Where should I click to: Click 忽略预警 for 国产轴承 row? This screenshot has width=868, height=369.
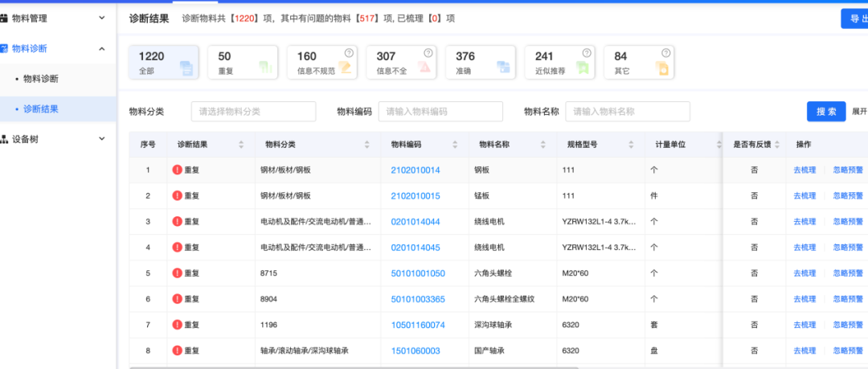click(x=848, y=351)
